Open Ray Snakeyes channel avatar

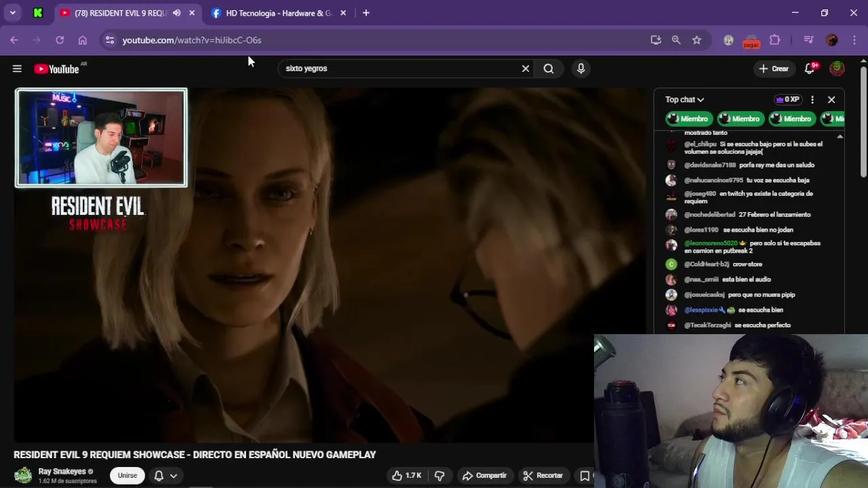click(x=23, y=475)
